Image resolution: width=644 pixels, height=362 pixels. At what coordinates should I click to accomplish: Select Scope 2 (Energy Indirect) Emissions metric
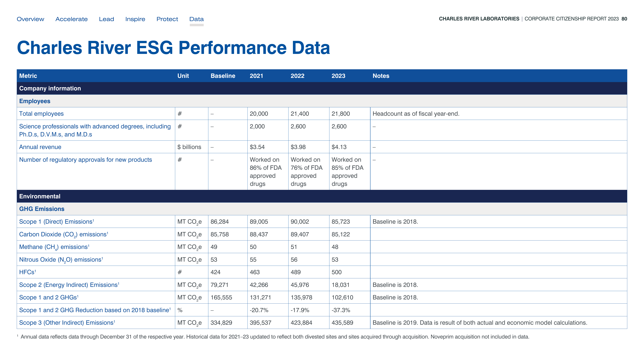[69, 285]
